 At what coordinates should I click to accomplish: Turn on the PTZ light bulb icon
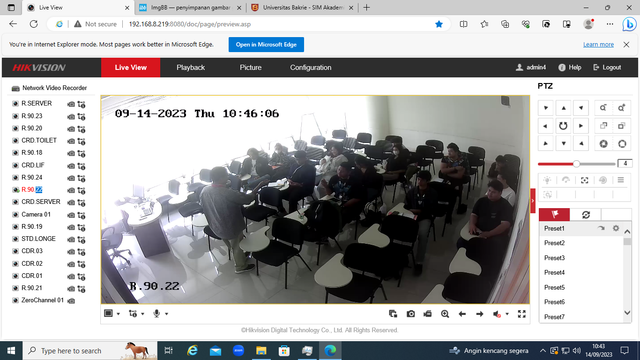(x=547, y=180)
